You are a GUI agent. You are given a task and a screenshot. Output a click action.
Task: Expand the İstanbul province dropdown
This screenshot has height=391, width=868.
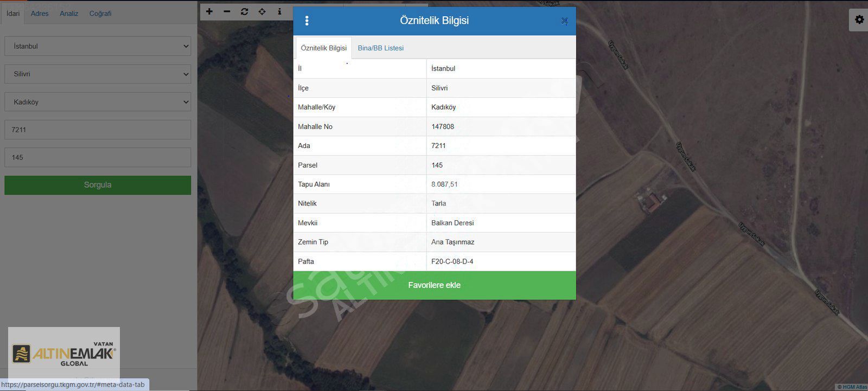[98, 46]
